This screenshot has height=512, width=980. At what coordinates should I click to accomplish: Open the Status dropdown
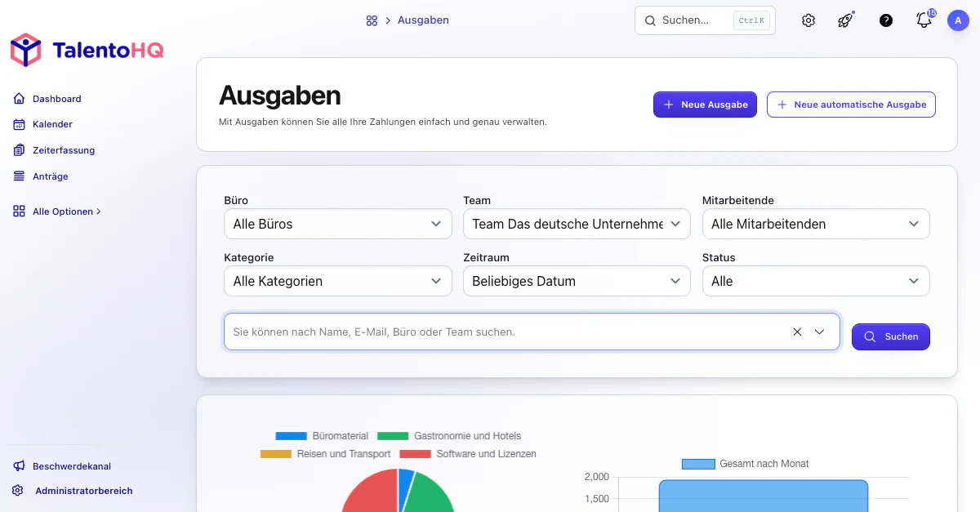click(816, 281)
